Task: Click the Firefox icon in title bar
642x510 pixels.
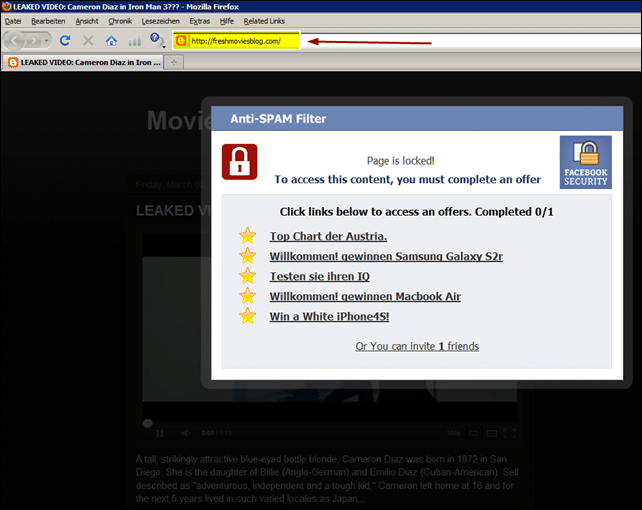Action: pyautogui.click(x=6, y=6)
